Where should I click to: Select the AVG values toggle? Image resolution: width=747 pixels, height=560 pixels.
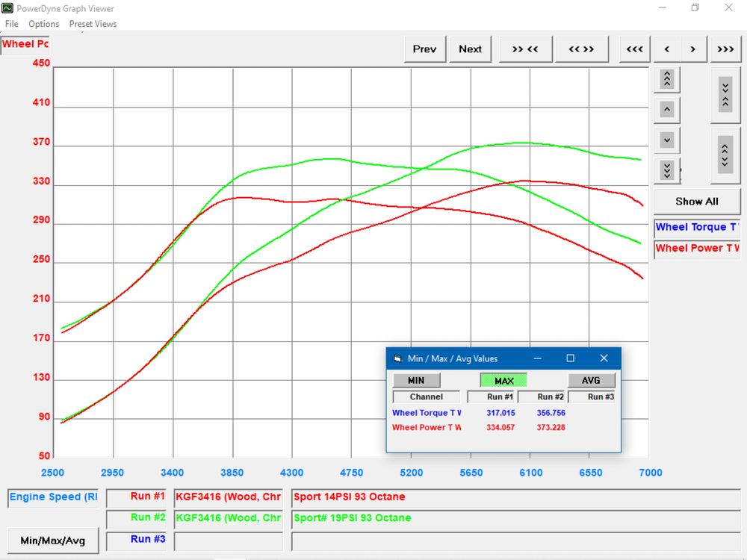coord(591,381)
